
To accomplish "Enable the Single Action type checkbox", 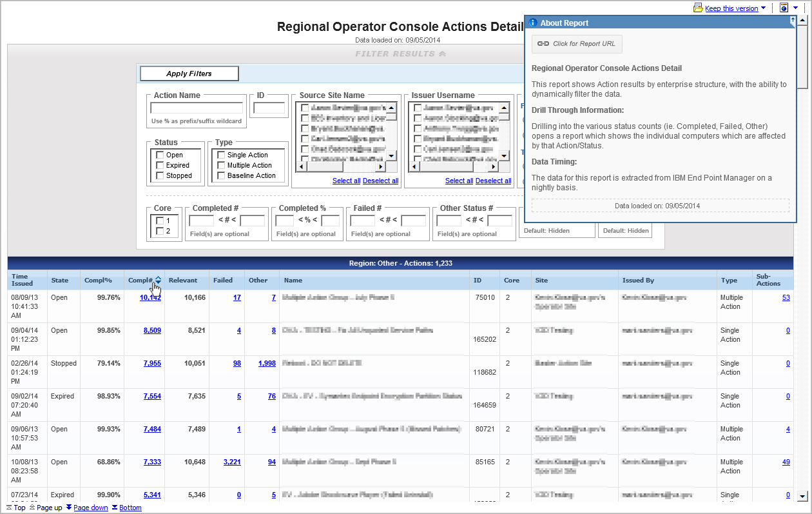I will (x=221, y=155).
